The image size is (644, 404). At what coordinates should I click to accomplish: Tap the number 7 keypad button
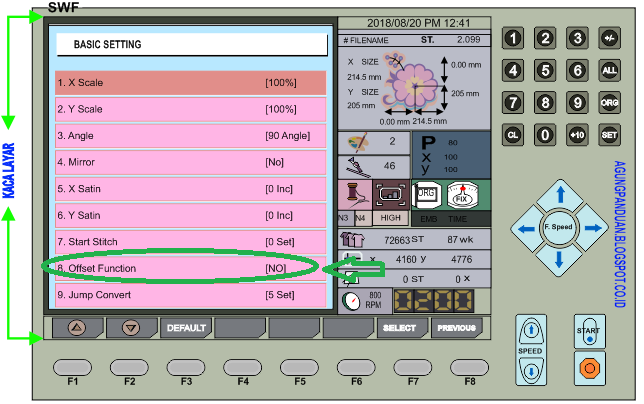[513, 102]
